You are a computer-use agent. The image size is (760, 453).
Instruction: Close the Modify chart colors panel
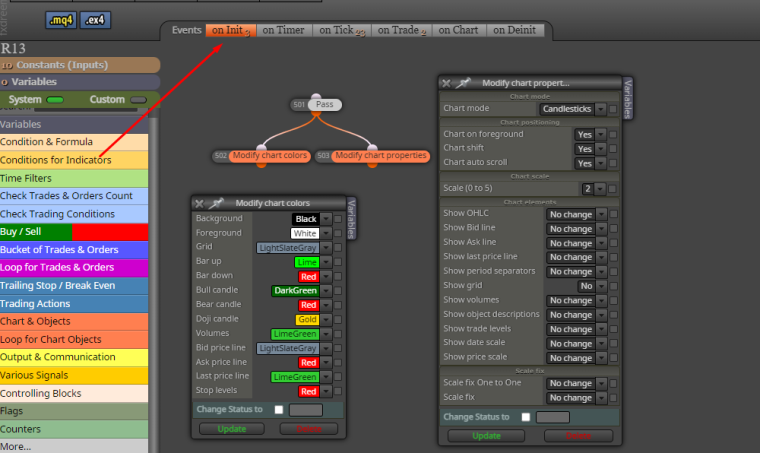click(x=199, y=203)
